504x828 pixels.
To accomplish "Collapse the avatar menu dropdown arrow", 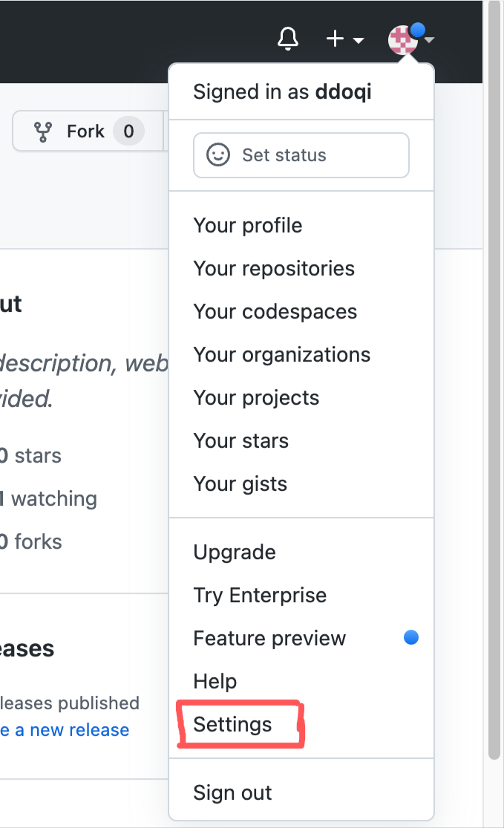I will pyautogui.click(x=429, y=39).
